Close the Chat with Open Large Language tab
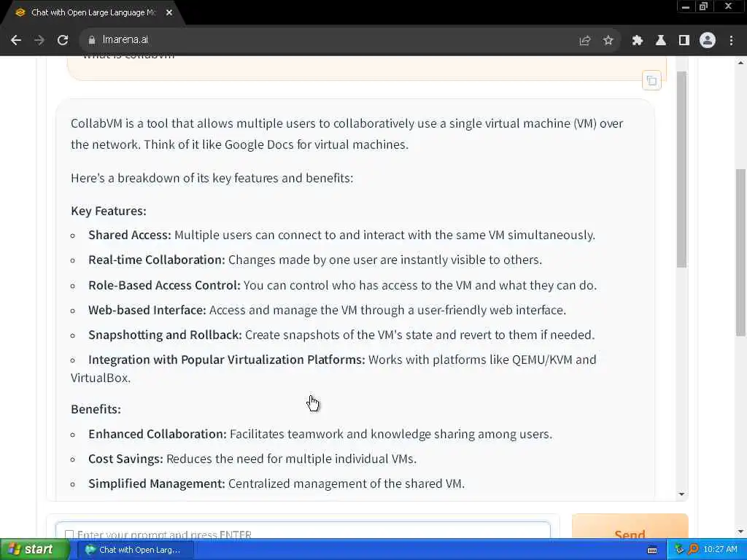The width and height of the screenshot is (747, 560). (169, 13)
